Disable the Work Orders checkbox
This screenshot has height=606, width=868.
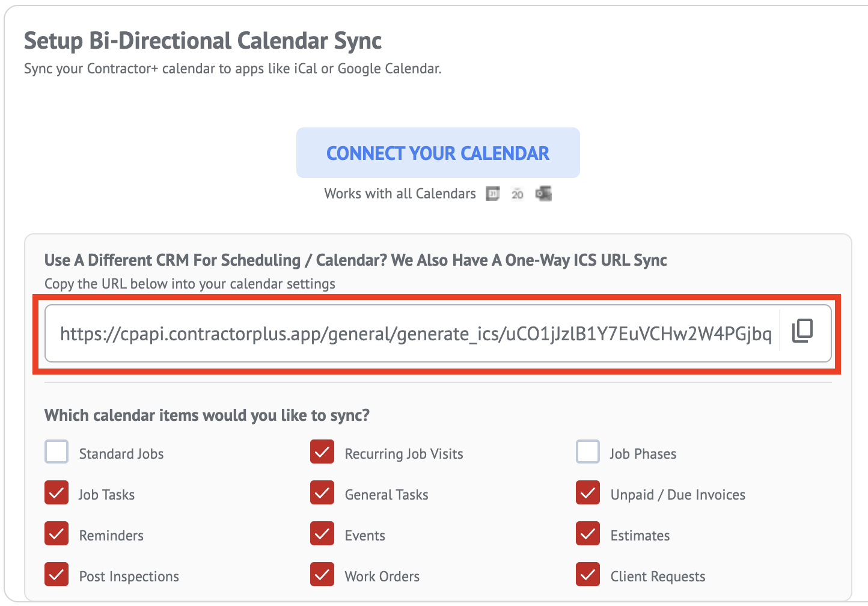[322, 575]
